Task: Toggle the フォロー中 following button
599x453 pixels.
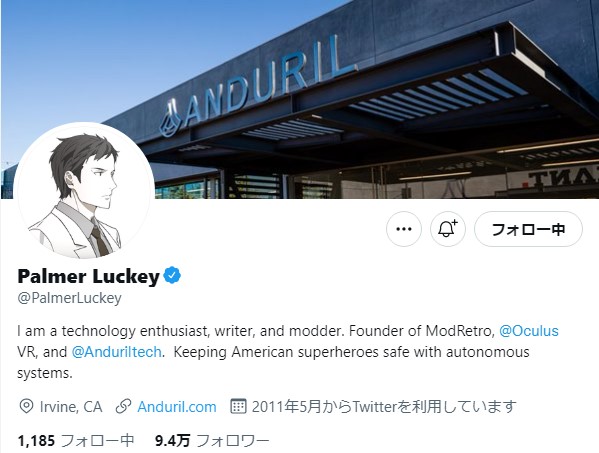Action: pyautogui.click(x=528, y=229)
